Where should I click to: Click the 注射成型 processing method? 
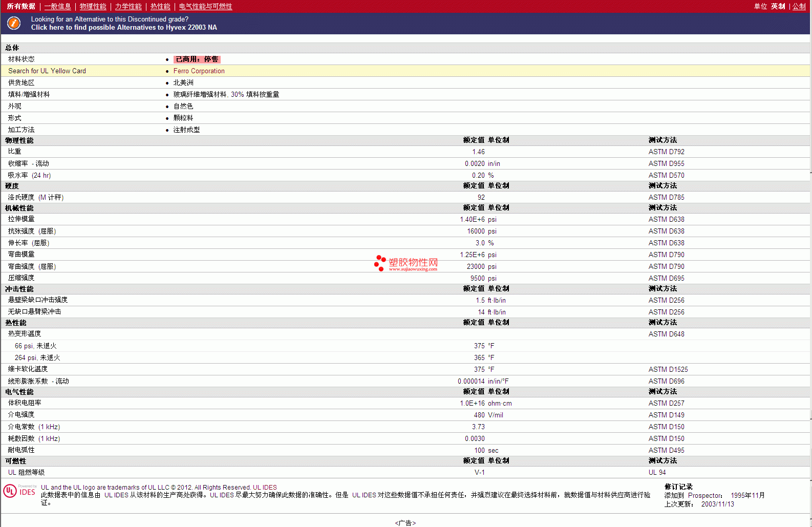click(x=186, y=130)
